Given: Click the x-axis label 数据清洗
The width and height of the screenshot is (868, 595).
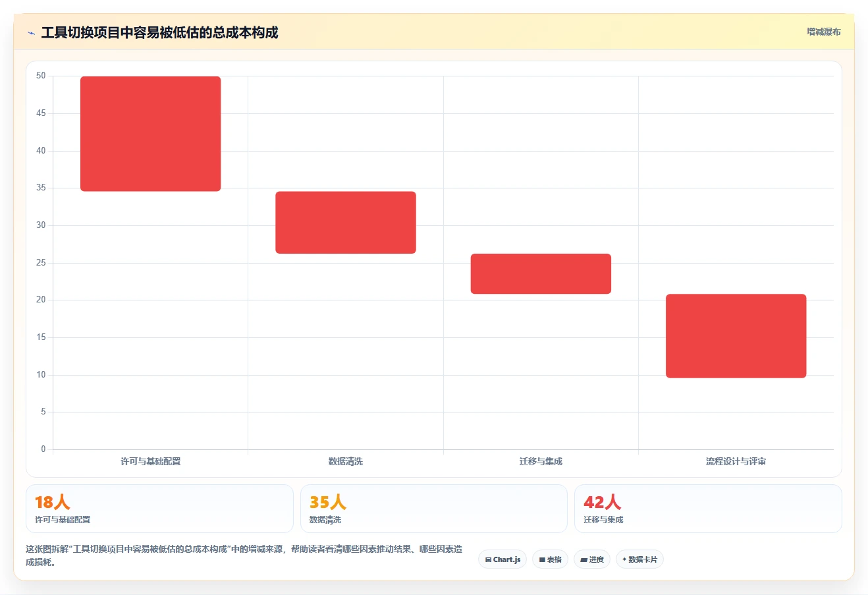Looking at the screenshot, I should pos(346,461).
